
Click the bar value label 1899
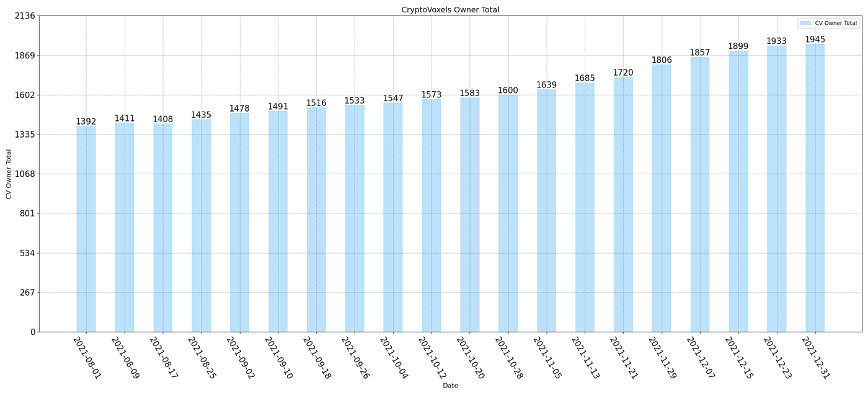click(x=738, y=47)
